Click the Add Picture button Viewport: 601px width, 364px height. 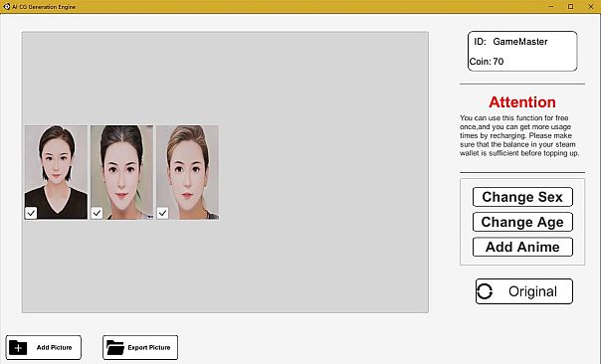point(44,347)
